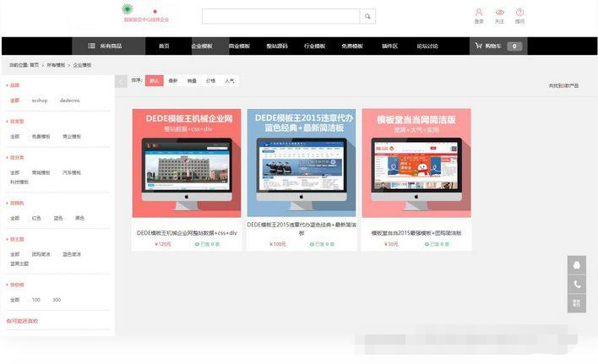Screen dimensions: 598x364
Task: Filter theme by 蓝色简洁
Action: tap(72, 254)
